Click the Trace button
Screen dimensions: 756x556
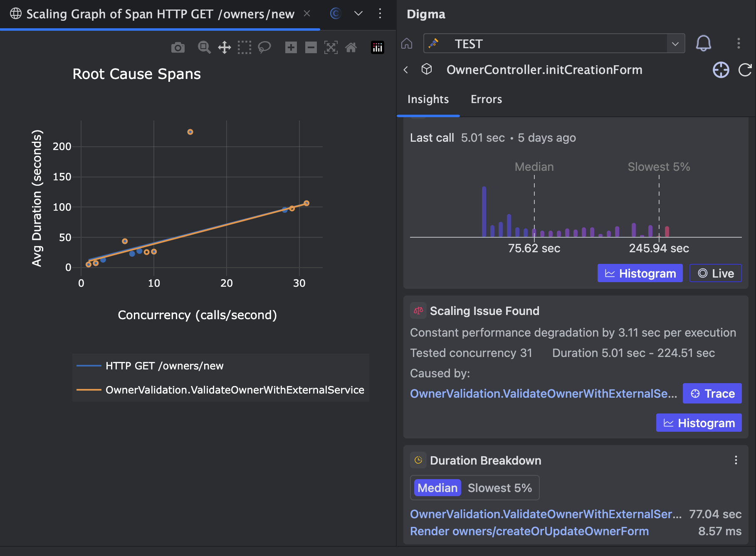point(712,394)
